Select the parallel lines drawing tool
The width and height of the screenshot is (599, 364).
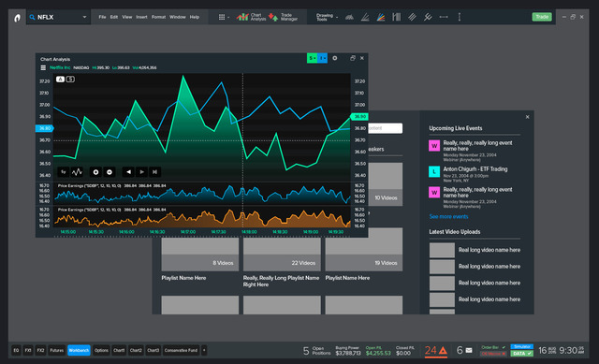pyautogui.click(x=412, y=17)
